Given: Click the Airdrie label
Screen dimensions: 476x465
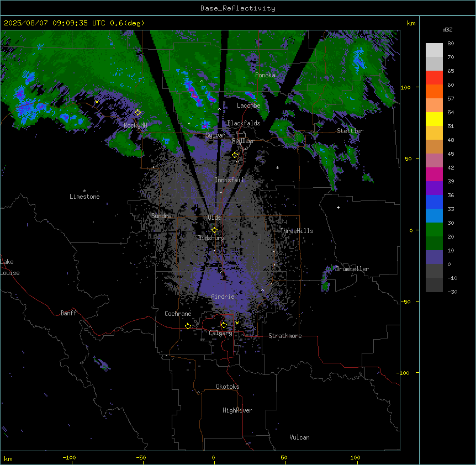Looking at the screenshot, I should tap(223, 297).
